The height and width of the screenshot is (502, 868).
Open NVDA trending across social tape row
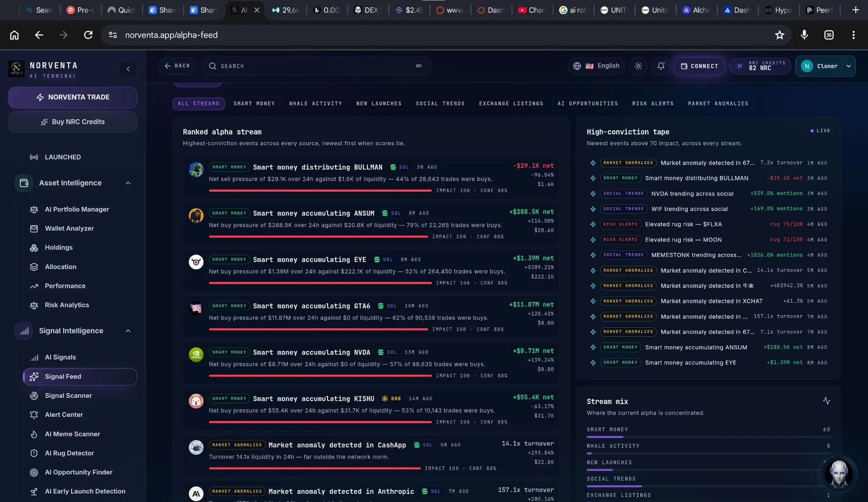[708, 194]
